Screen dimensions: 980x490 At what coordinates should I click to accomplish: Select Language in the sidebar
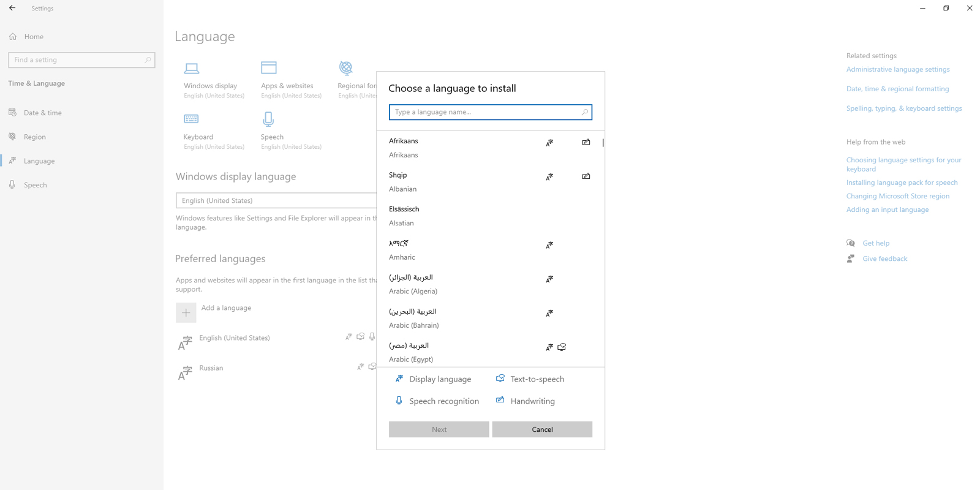(x=39, y=160)
